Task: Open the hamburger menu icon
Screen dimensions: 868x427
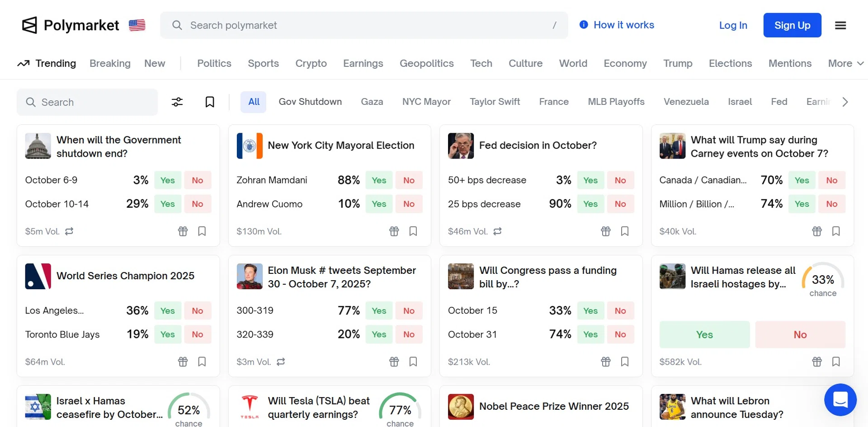Action: coord(840,25)
